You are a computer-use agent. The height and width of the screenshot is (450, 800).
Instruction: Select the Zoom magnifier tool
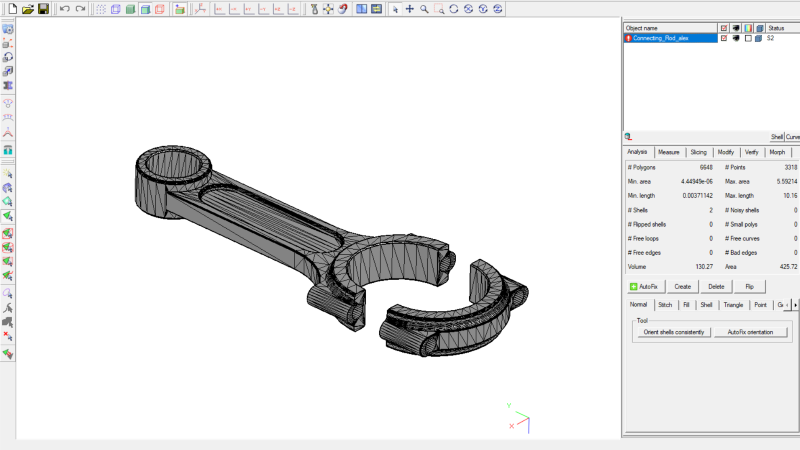click(424, 9)
